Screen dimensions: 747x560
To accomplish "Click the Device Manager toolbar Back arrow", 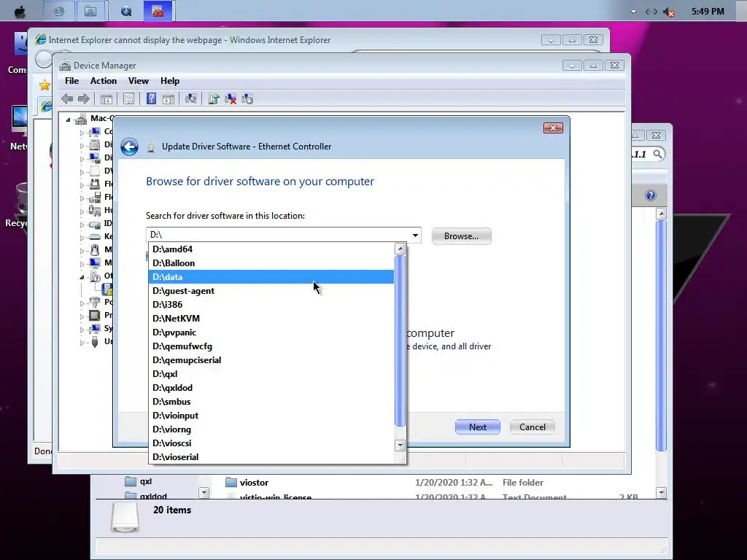I will pos(67,99).
